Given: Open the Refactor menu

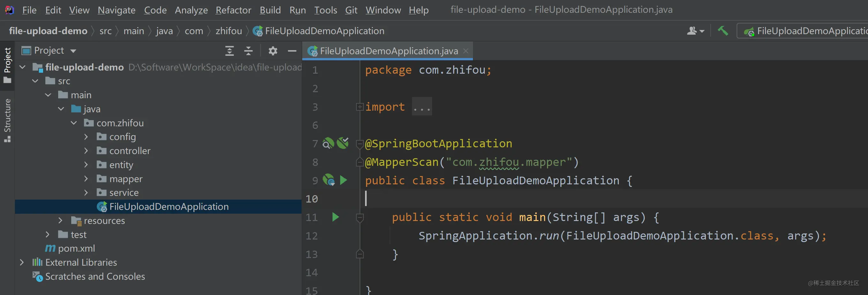Looking at the screenshot, I should 234,10.
